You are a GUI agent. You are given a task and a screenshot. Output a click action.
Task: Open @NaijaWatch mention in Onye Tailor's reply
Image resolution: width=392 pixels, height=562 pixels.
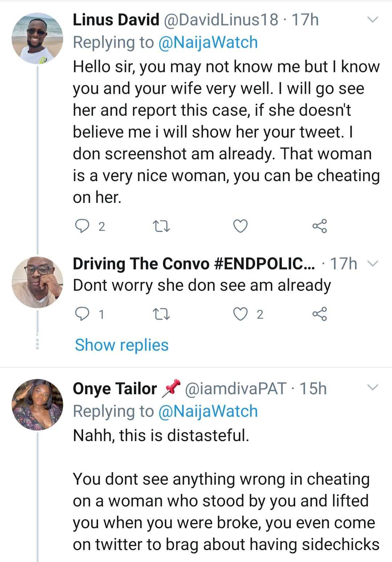(208, 411)
